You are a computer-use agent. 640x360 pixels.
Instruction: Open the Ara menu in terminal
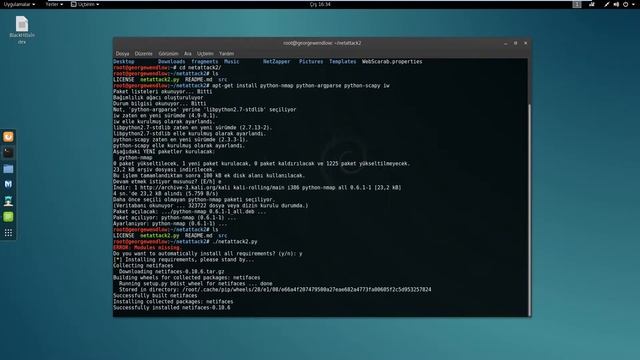[x=187, y=53]
